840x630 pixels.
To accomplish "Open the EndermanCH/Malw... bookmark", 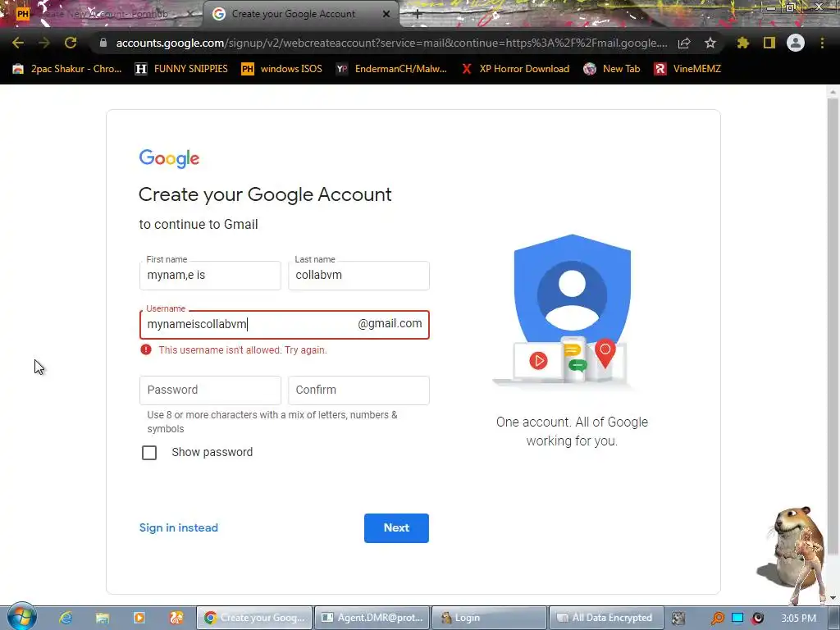I will (391, 69).
